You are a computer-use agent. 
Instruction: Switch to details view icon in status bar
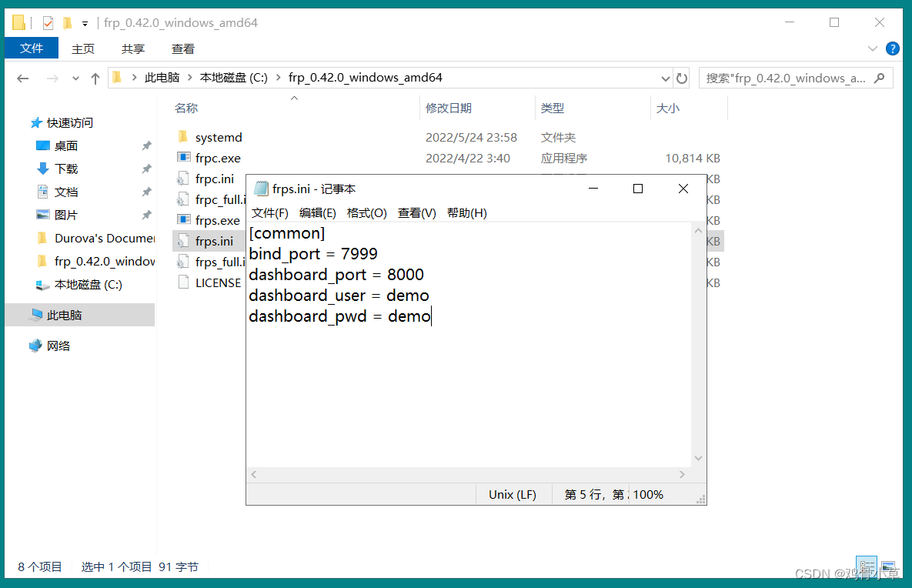(867, 566)
